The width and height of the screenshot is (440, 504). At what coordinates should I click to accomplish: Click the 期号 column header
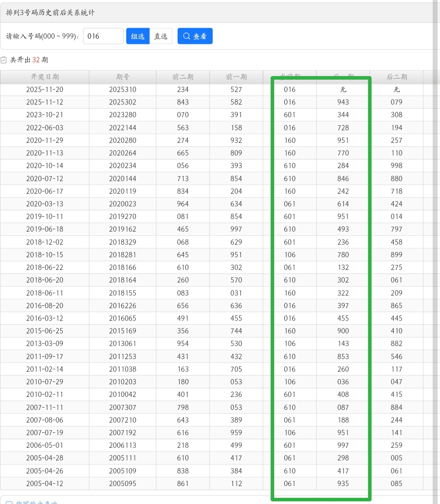[x=122, y=77]
